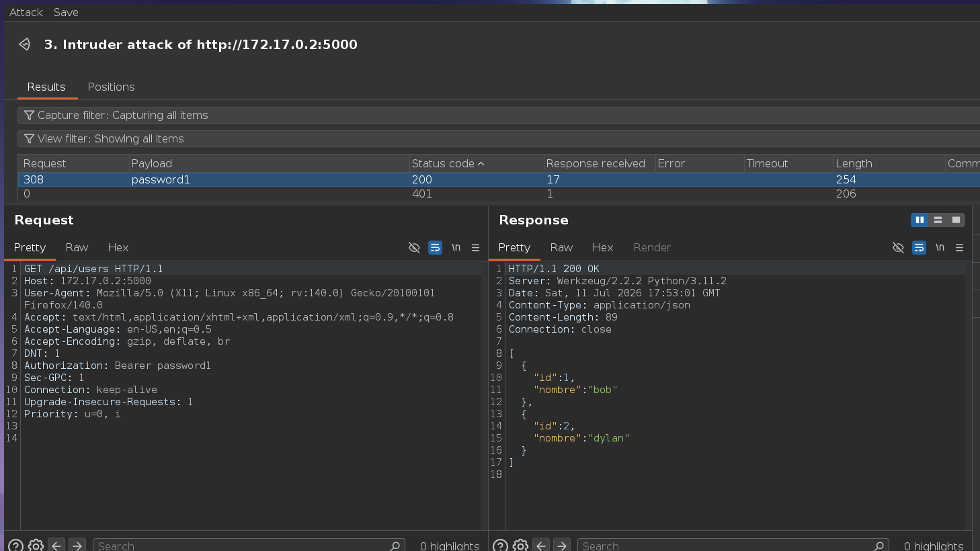Open the Capture filter bar
The image size is (980, 551).
tap(498, 115)
